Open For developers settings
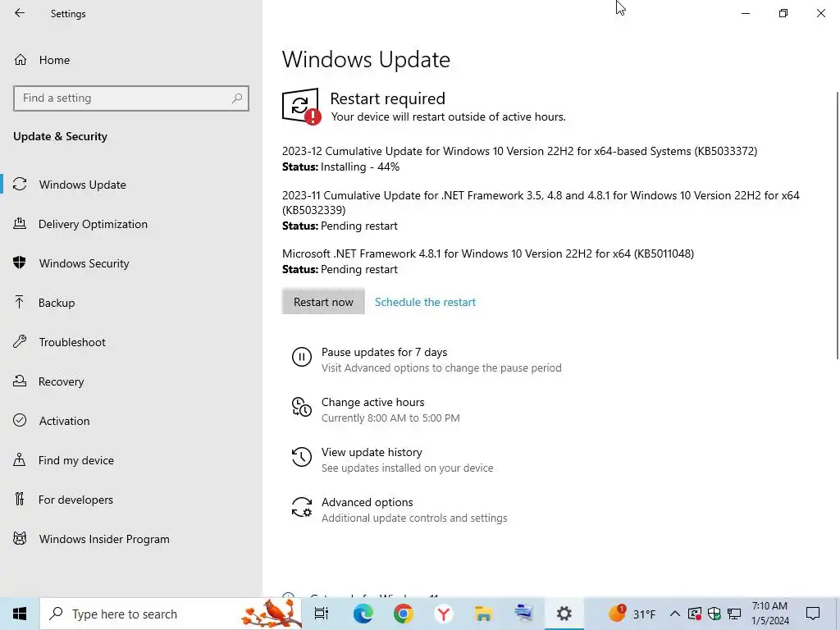840x630 pixels. click(131, 500)
